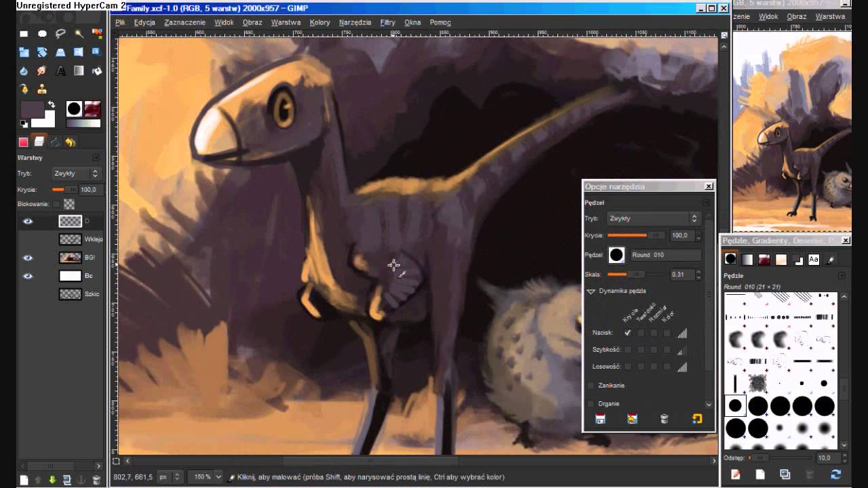868x488 pixels.
Task: Select the Free Select lasso tool
Action: tap(60, 34)
